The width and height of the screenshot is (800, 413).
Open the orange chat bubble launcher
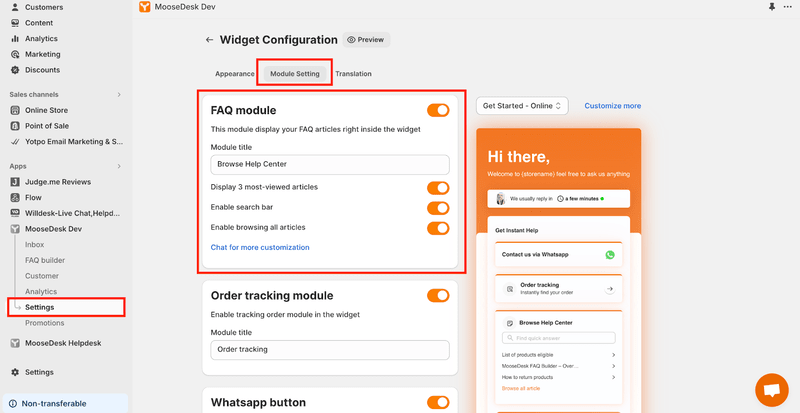pos(771,390)
